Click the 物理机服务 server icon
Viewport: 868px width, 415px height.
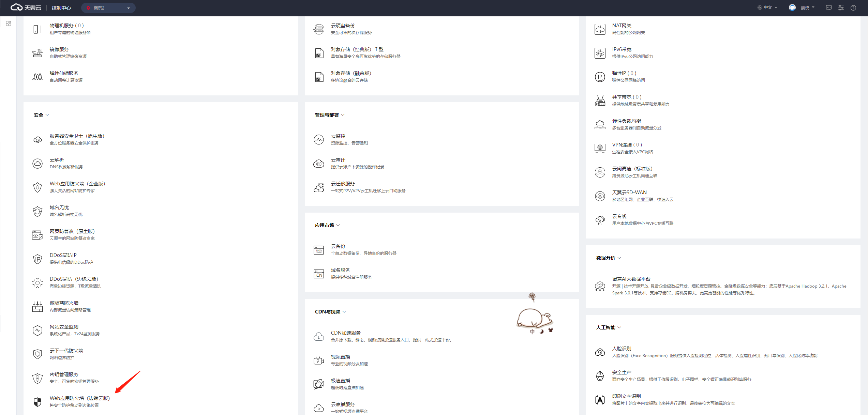coord(38,29)
